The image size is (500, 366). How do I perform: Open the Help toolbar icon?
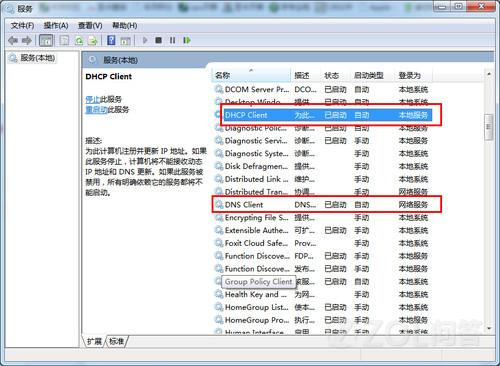[x=111, y=40]
